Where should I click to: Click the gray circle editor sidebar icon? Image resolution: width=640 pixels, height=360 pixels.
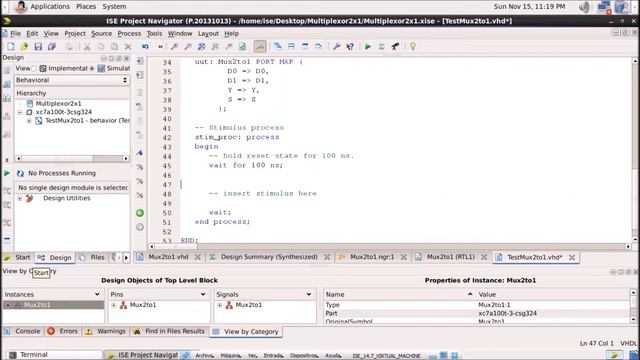[x=140, y=227]
